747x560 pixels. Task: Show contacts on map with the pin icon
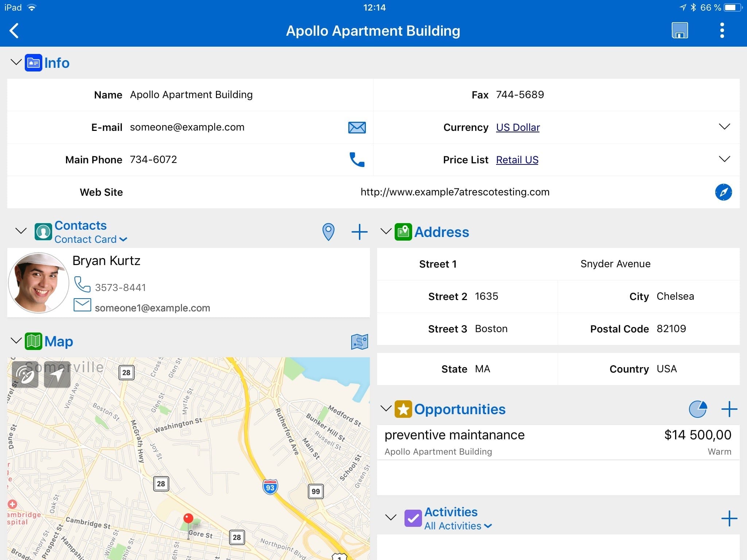[x=328, y=232]
